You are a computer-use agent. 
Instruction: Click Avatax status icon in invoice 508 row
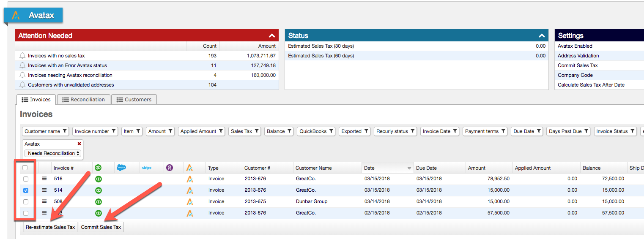190,202
